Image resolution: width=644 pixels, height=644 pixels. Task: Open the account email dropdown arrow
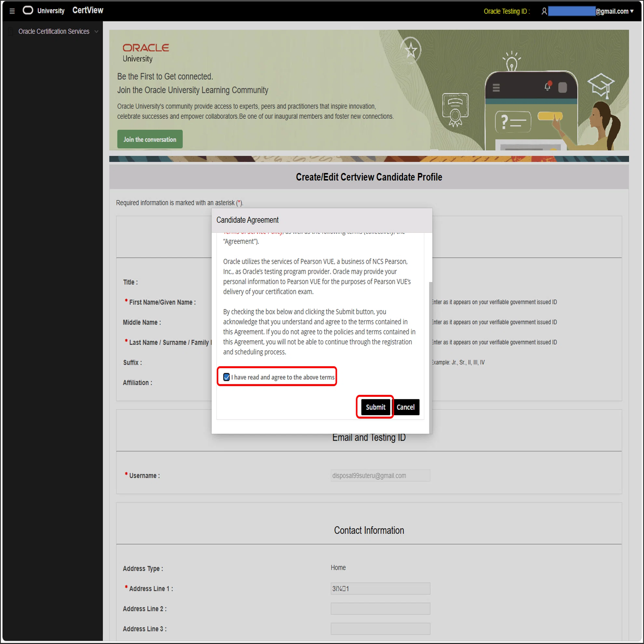click(632, 11)
